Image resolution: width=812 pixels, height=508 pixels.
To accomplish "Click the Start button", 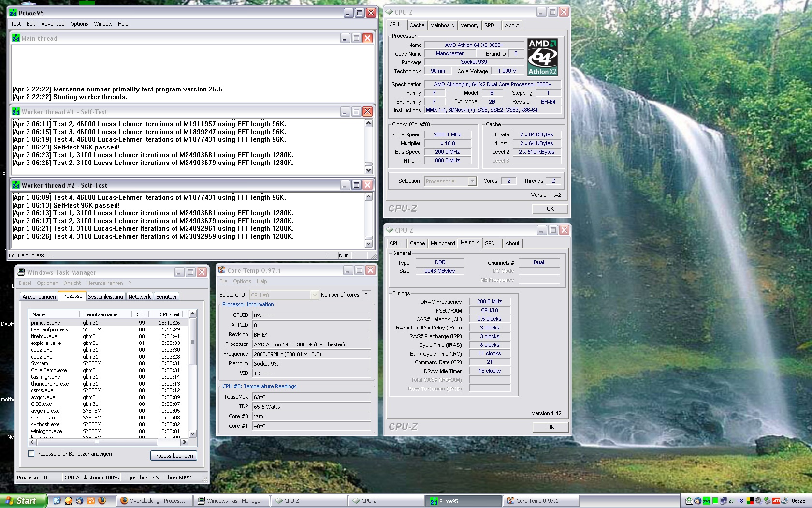I will click(x=23, y=501).
